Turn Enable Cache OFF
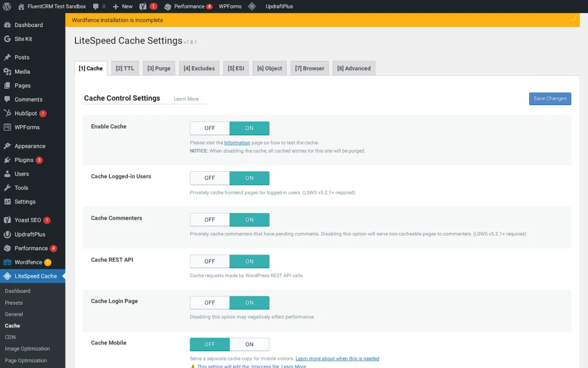The width and height of the screenshot is (588, 368). point(210,128)
